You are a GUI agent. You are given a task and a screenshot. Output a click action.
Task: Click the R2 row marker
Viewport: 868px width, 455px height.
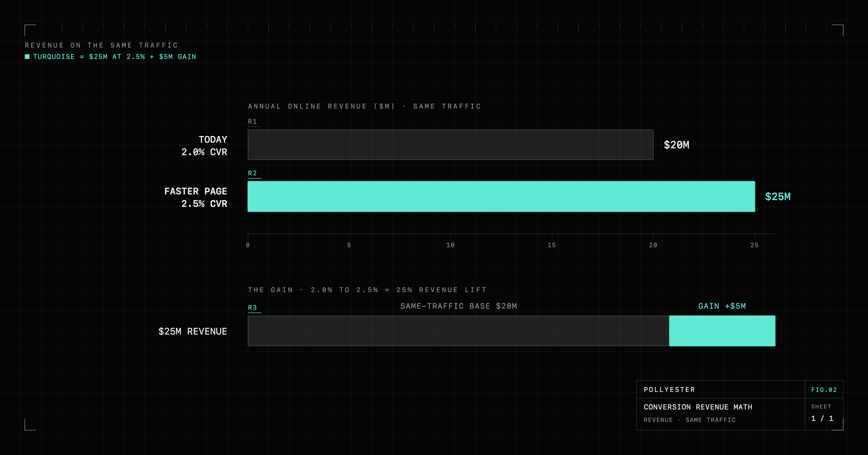click(253, 173)
